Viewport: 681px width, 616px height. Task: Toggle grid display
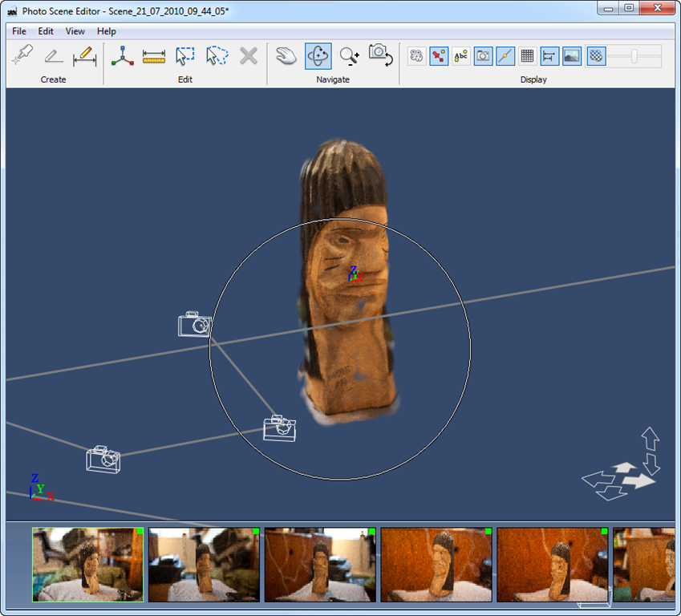click(x=527, y=55)
